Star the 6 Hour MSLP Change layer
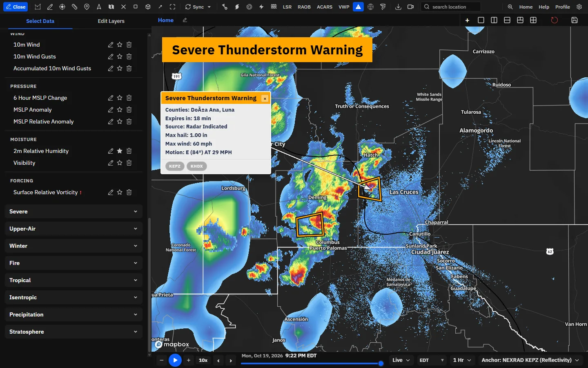This screenshot has width=588, height=368. coord(120,98)
